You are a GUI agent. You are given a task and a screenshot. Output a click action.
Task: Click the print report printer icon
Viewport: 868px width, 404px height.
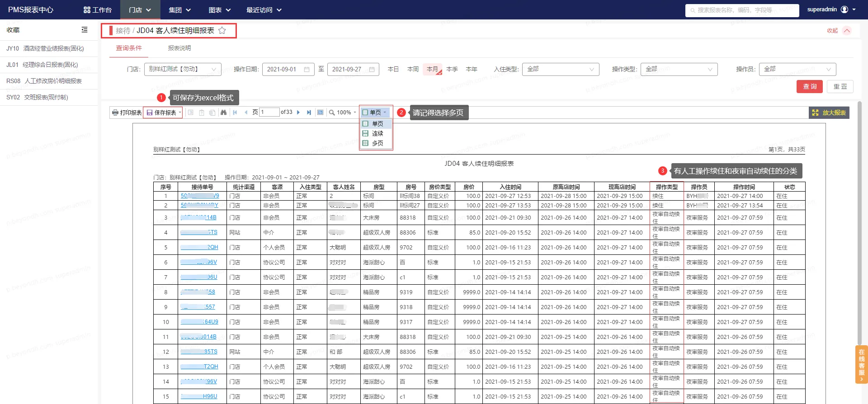tap(115, 113)
